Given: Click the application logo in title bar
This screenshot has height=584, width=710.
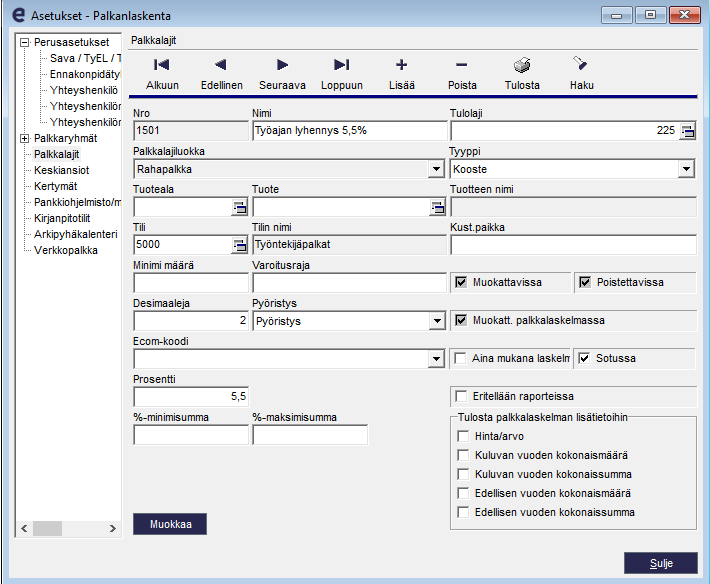Looking at the screenshot, I should tap(18, 15).
